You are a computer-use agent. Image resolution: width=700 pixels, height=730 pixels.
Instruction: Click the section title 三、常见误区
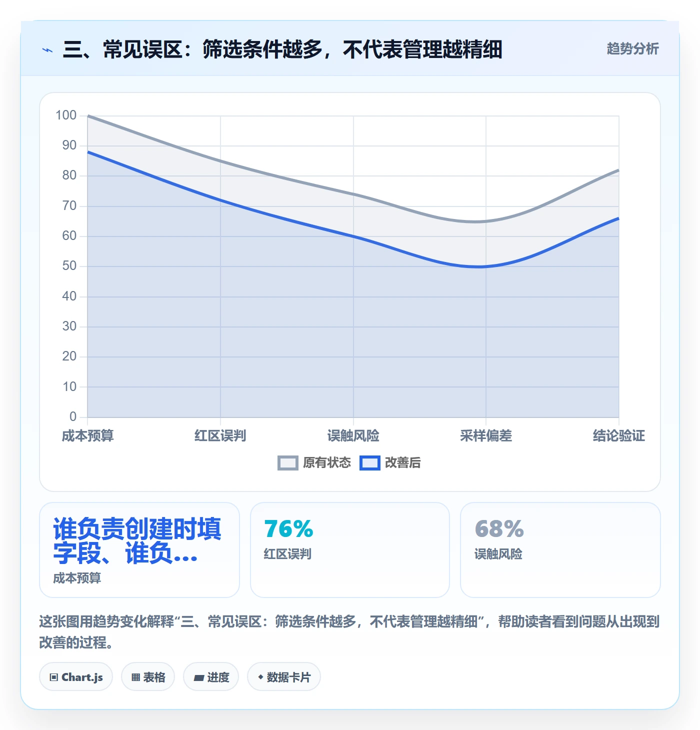click(x=282, y=49)
